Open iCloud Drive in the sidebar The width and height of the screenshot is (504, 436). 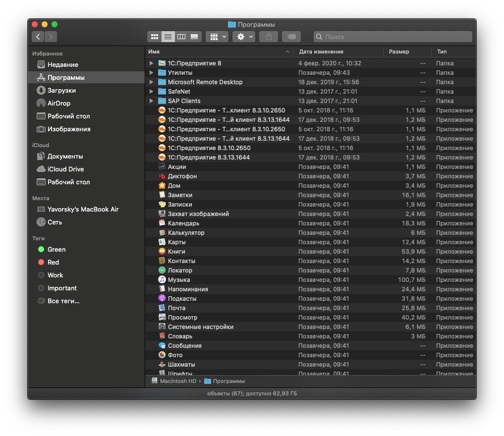(86, 169)
